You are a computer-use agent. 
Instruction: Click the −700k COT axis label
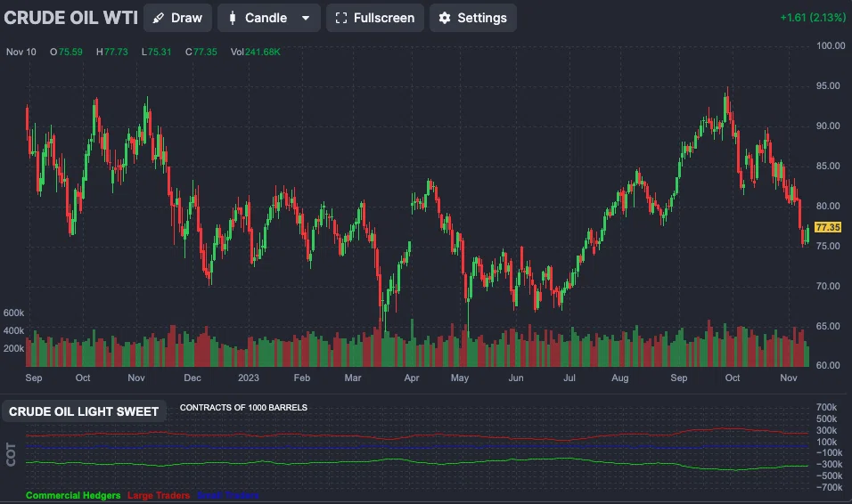click(829, 487)
